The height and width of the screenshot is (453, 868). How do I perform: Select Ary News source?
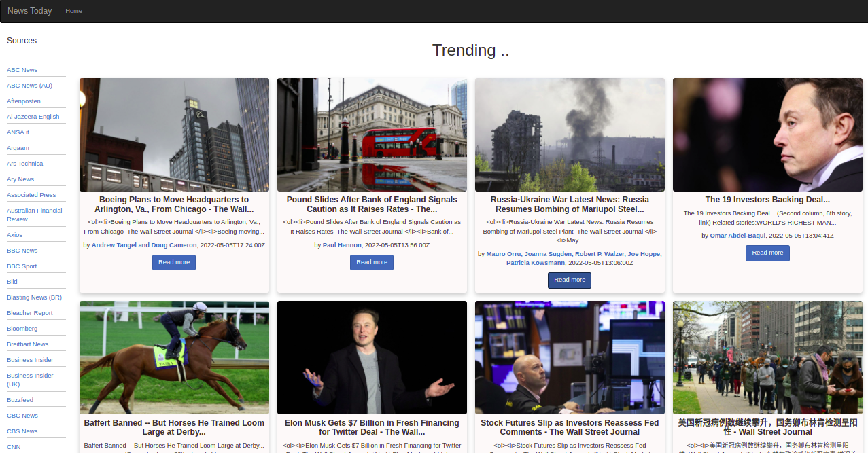pyautogui.click(x=20, y=179)
